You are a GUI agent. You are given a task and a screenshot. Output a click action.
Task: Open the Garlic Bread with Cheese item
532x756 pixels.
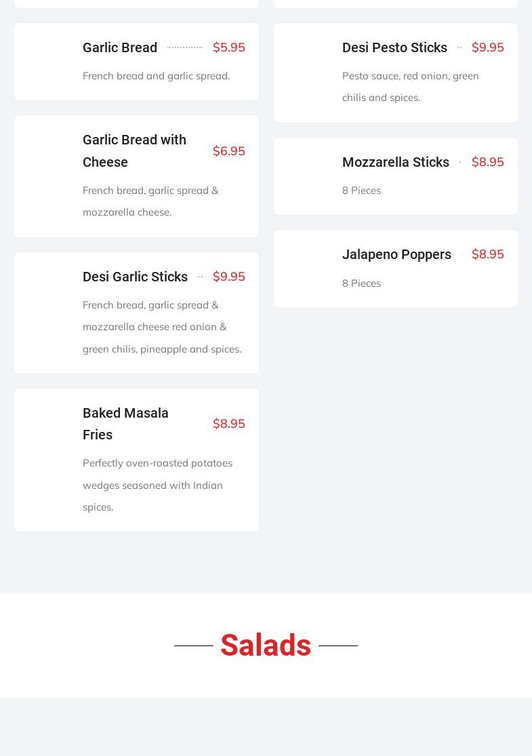(x=134, y=151)
